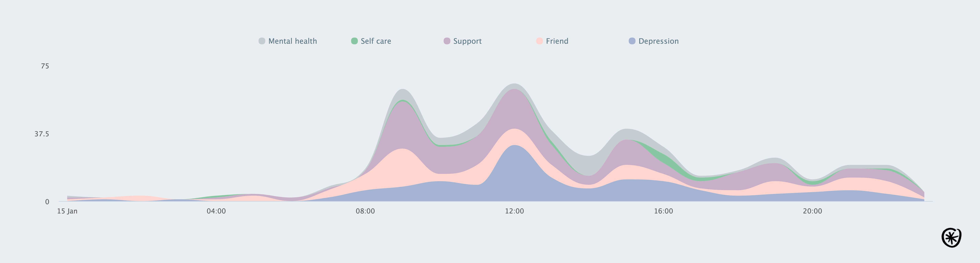Click the gray Mental health legend dot
Screen dimensions: 980x263
pos(262,41)
